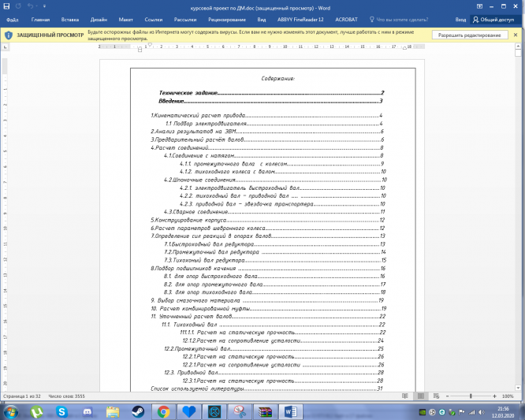
Task: Open the ABBYY FineReader 12 tab
Action: click(x=300, y=20)
